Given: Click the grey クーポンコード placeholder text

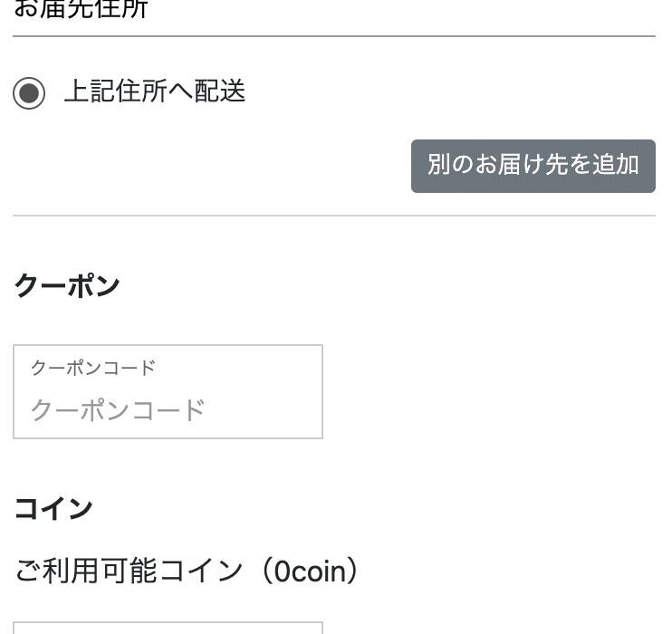Looking at the screenshot, I should coord(118,410).
